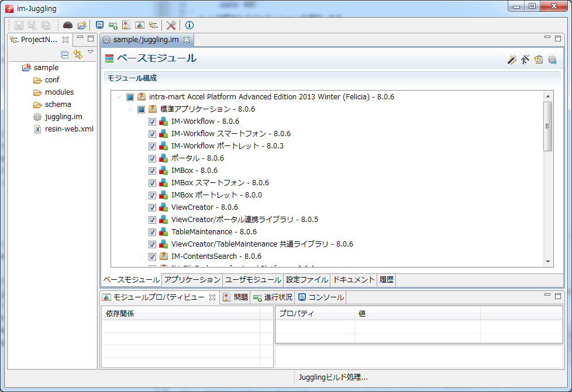Toggle link with editor yellow arrows icon

(78, 54)
